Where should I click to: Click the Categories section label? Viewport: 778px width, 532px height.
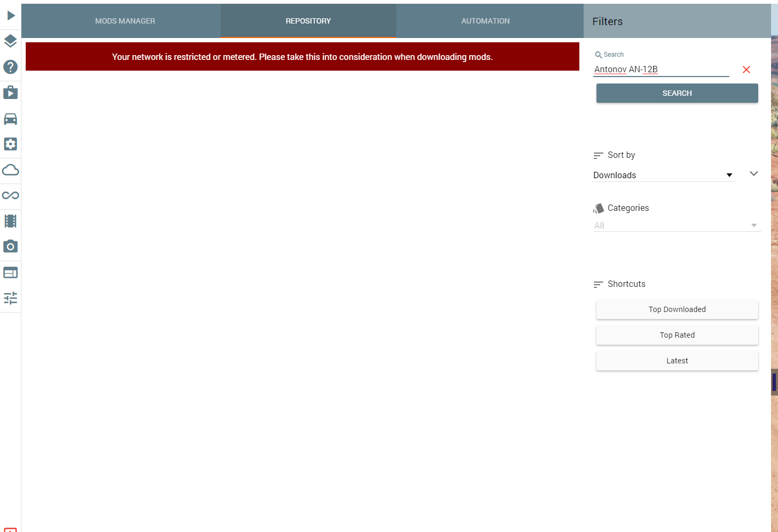pos(628,208)
